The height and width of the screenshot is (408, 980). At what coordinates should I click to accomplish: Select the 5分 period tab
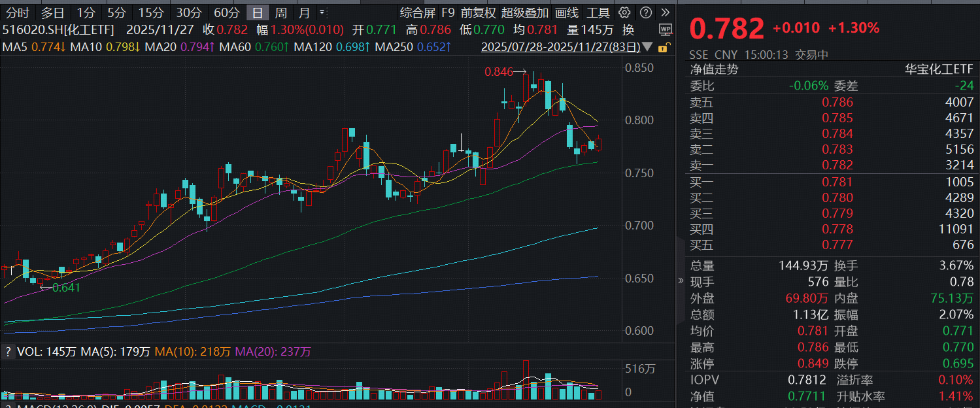(117, 12)
